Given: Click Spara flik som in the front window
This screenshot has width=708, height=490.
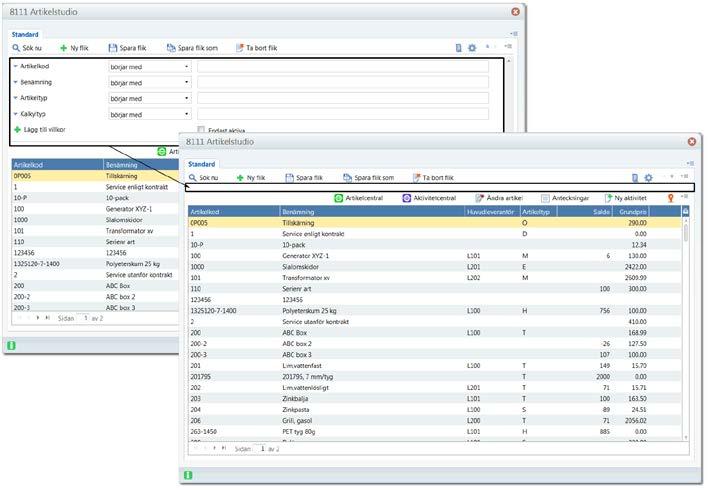Looking at the screenshot, I should coord(368,178).
